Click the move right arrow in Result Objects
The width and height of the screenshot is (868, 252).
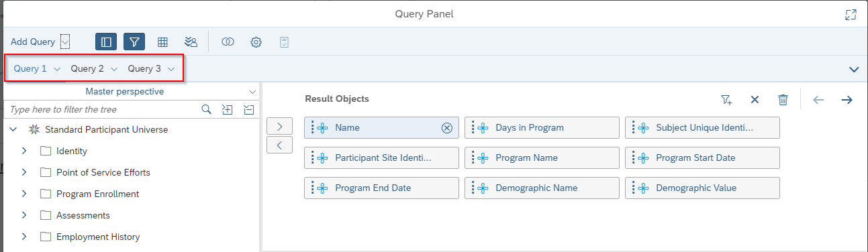[847, 100]
